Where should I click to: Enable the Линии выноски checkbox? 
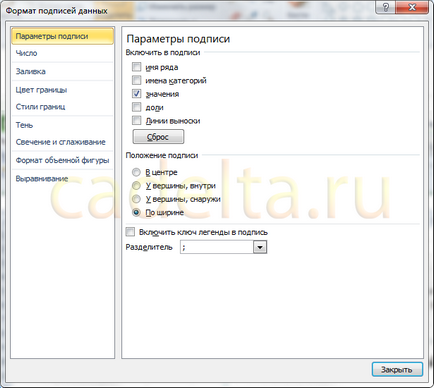[x=137, y=120]
